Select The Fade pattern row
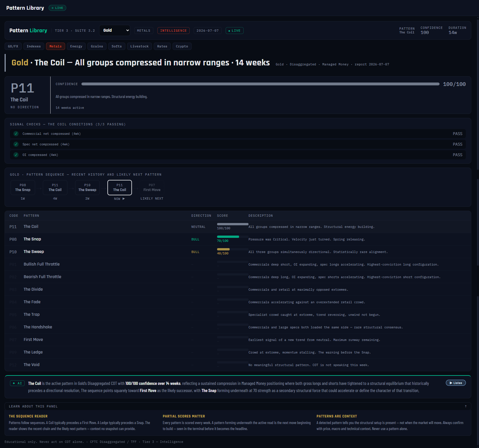This screenshot has width=479, height=448. click(x=238, y=302)
